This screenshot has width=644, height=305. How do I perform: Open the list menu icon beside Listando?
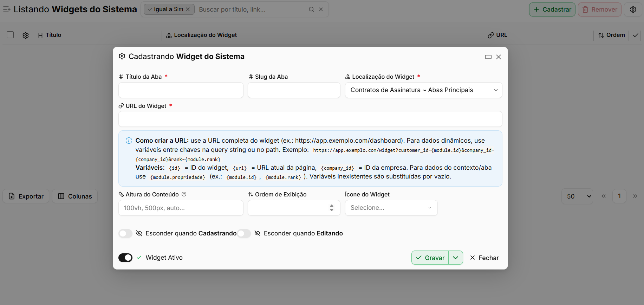[7, 9]
